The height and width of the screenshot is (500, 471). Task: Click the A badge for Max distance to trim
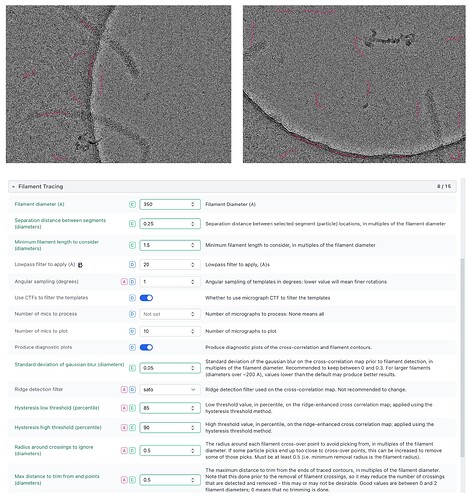coord(124,480)
